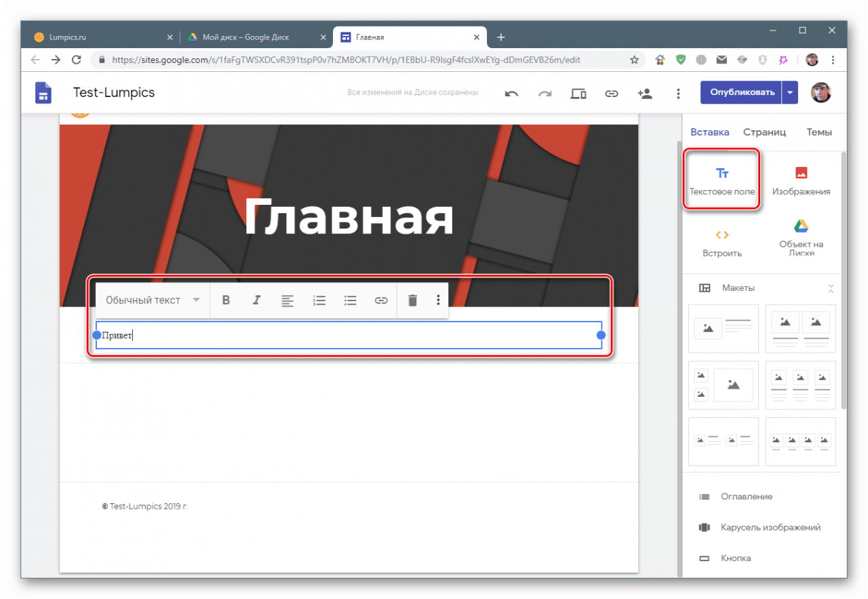Click the gray globe extension icon
Image resolution: width=868 pixels, height=599 pixels.
(701, 60)
